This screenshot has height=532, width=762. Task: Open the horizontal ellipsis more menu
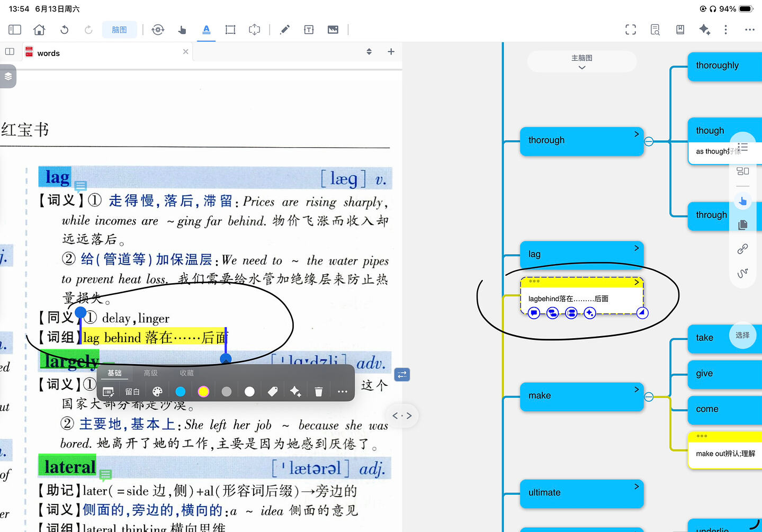click(x=749, y=30)
